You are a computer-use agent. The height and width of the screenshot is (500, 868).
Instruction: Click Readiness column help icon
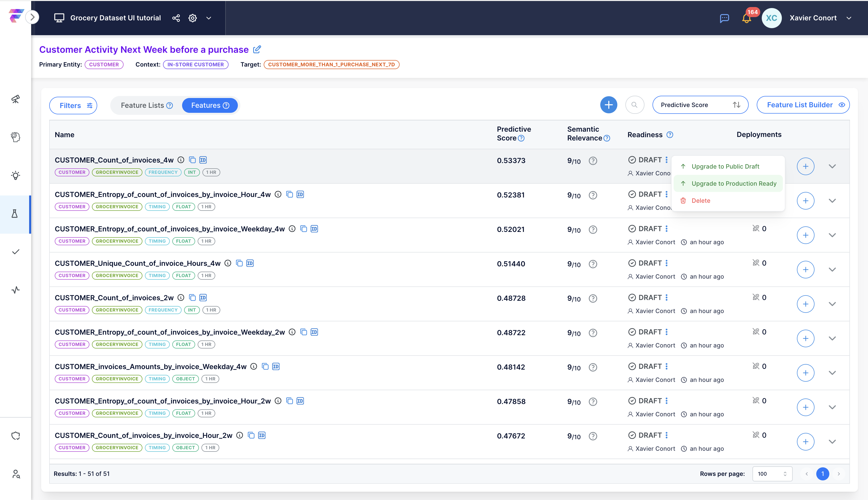(670, 135)
